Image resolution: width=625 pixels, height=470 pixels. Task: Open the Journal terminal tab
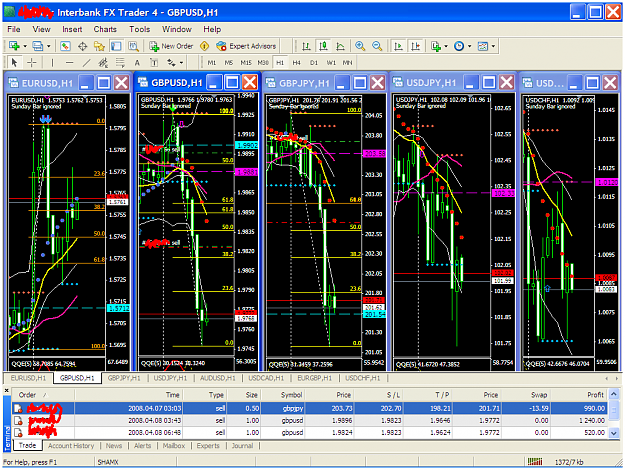[242, 446]
